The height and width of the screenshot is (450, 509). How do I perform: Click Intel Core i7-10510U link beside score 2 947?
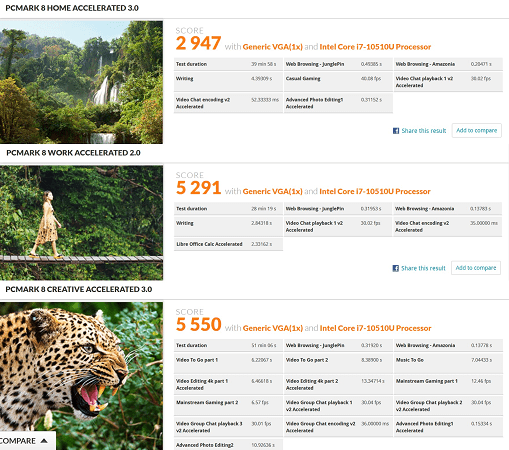[x=375, y=47]
